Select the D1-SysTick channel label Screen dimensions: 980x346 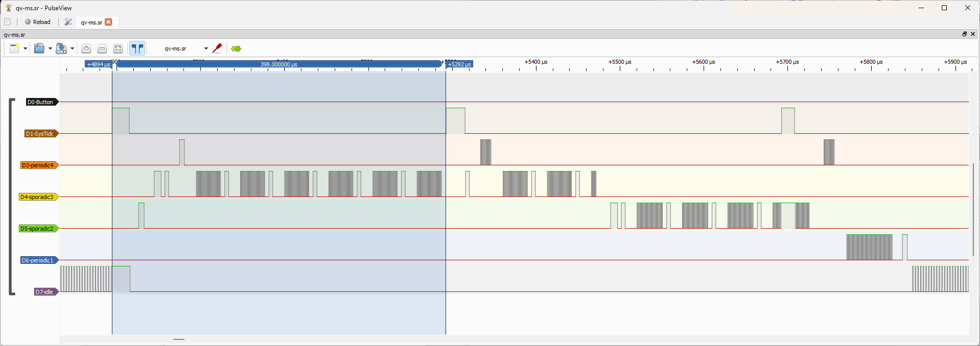40,134
